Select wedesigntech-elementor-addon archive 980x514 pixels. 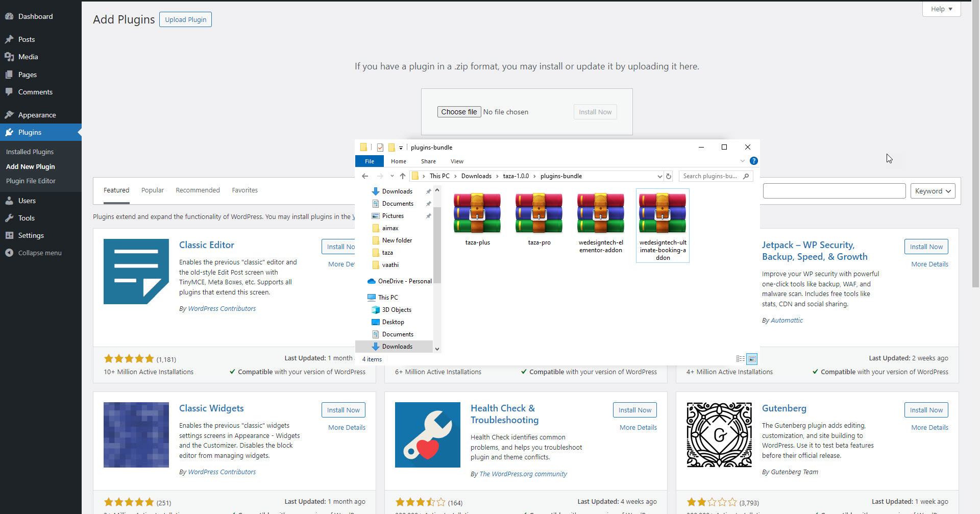click(601, 223)
